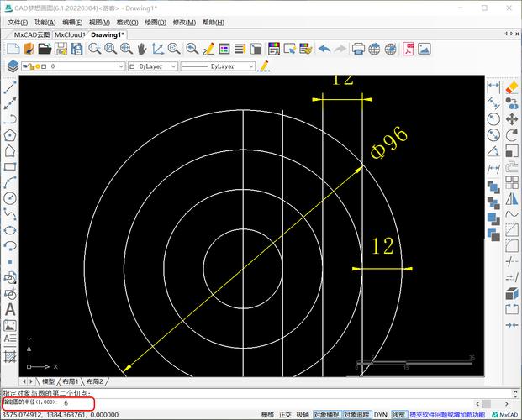
Task: Open the 绘图(D) menu
Action: tap(156, 22)
